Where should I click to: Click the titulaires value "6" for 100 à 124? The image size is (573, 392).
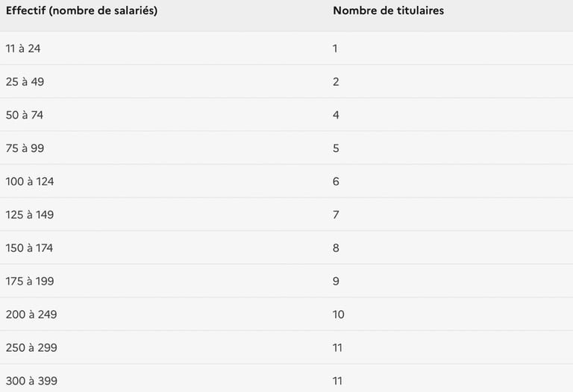tap(336, 181)
